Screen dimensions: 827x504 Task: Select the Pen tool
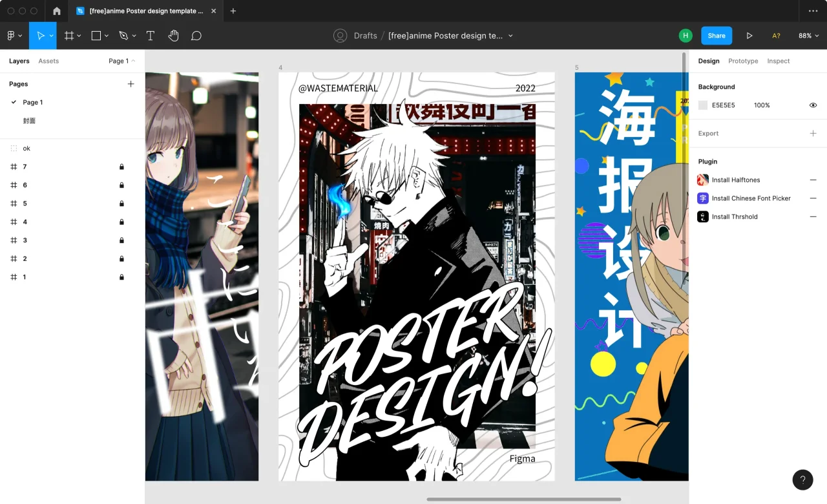click(x=123, y=36)
